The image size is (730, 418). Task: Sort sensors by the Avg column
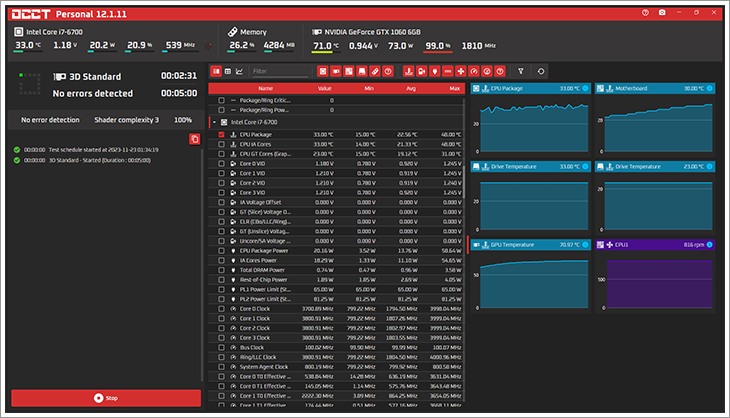pyautogui.click(x=411, y=88)
